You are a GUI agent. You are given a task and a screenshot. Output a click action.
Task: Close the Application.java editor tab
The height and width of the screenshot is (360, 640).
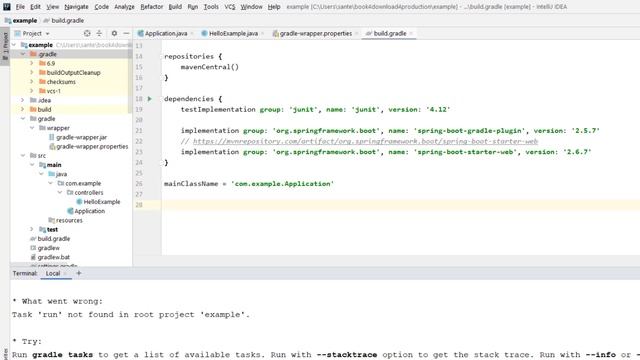[x=192, y=33]
